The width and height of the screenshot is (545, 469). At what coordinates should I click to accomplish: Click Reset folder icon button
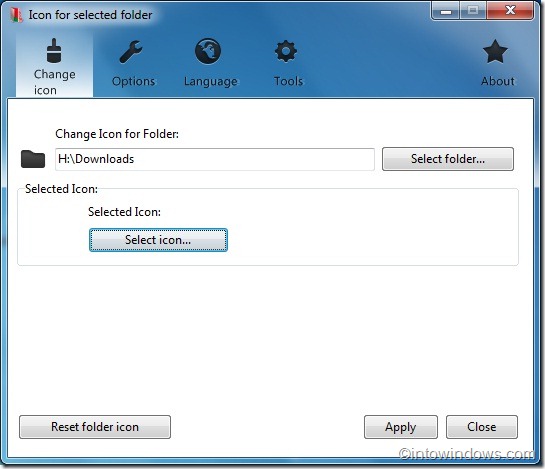tap(95, 427)
